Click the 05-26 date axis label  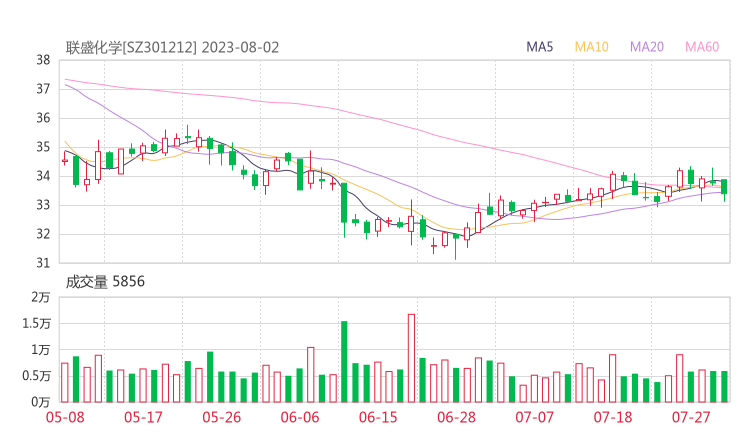pos(222,417)
